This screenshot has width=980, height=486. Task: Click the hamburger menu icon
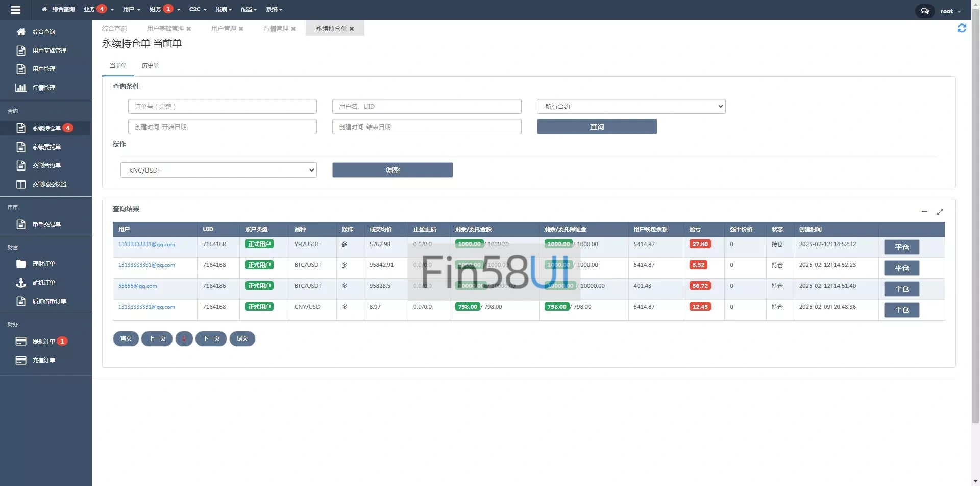pyautogui.click(x=15, y=10)
